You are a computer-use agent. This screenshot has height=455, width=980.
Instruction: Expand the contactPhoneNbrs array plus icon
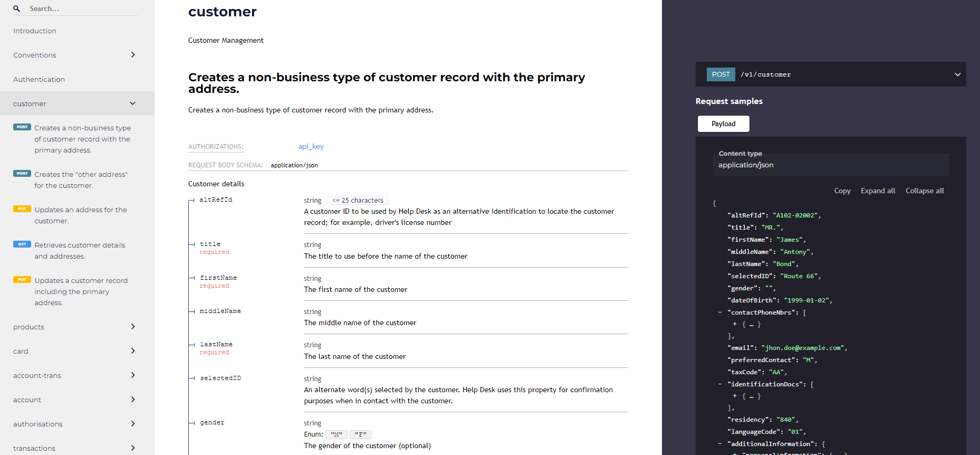(735, 324)
